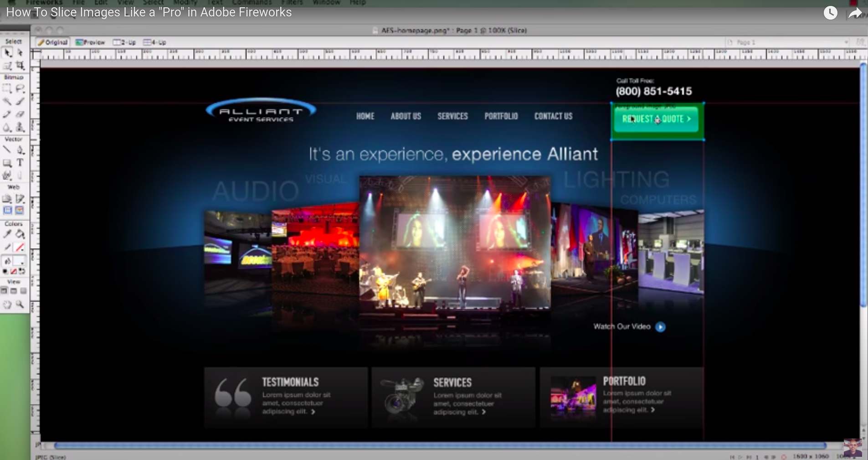Screen dimensions: 868x460
Task: Select the Rubber Stamp tool
Action: point(20,127)
